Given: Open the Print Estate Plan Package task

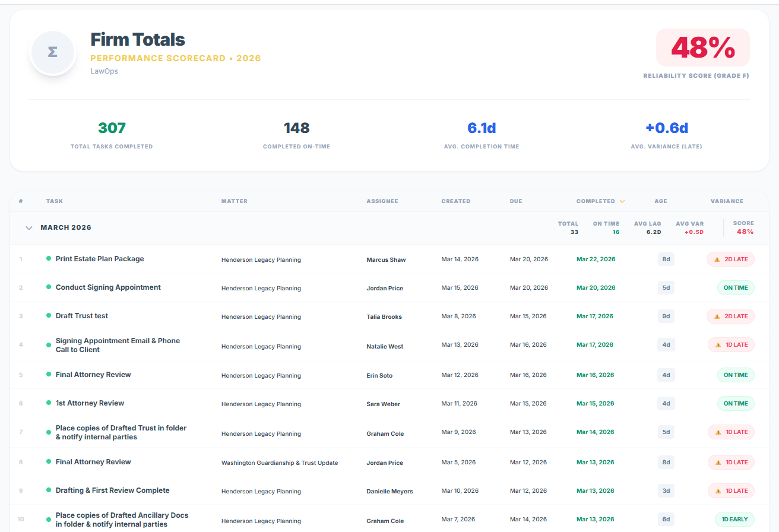Looking at the screenshot, I should tap(100, 259).
